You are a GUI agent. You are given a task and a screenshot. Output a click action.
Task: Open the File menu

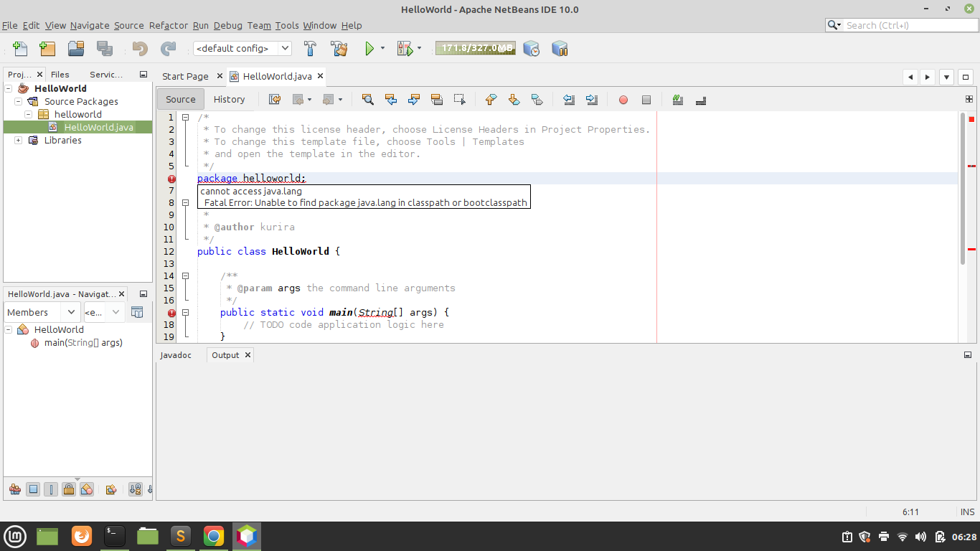10,25
